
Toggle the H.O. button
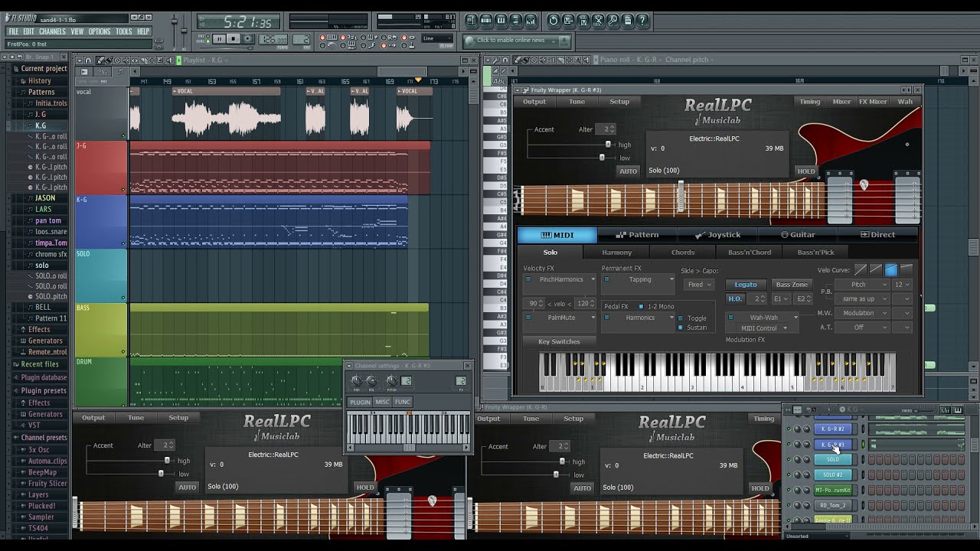tap(735, 298)
